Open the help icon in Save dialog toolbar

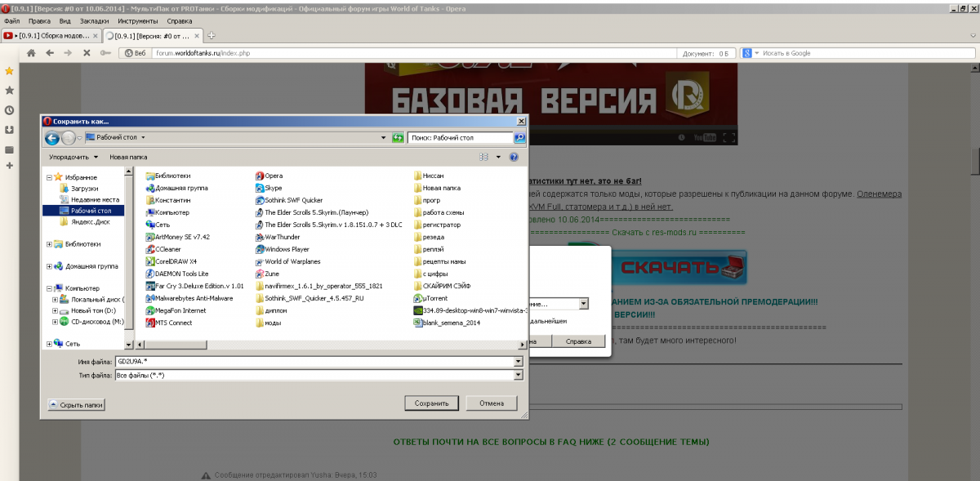pos(514,157)
